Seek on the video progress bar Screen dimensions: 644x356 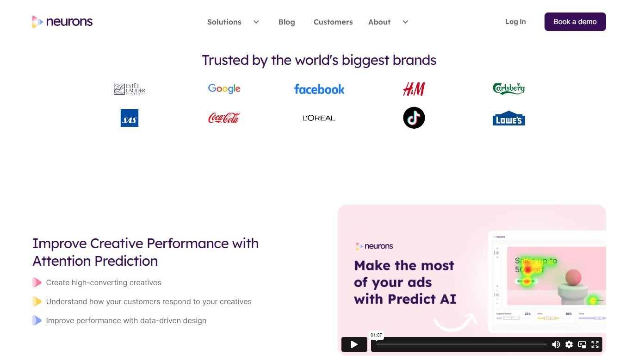point(461,344)
